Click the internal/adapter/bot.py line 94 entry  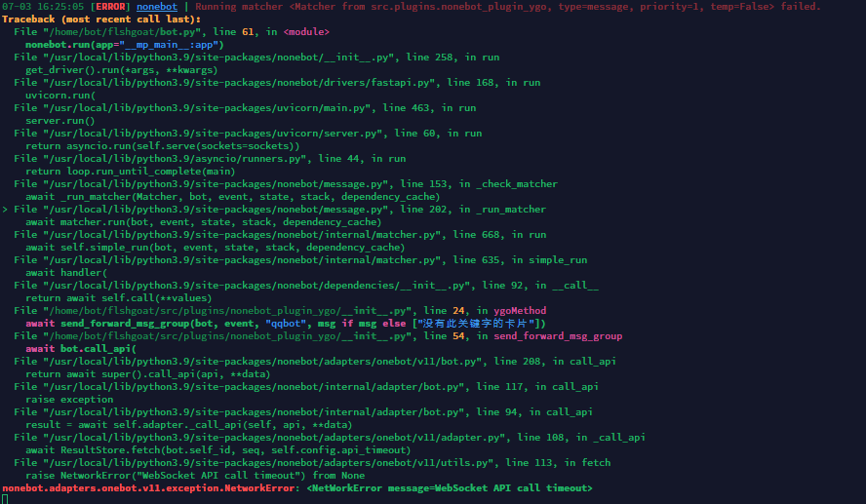[x=303, y=413]
